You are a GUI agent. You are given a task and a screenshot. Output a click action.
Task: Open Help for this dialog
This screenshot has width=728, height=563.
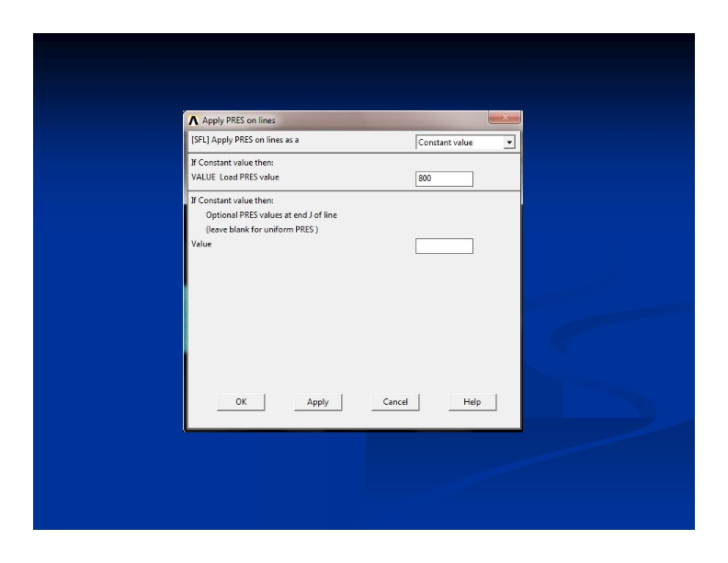tap(472, 402)
